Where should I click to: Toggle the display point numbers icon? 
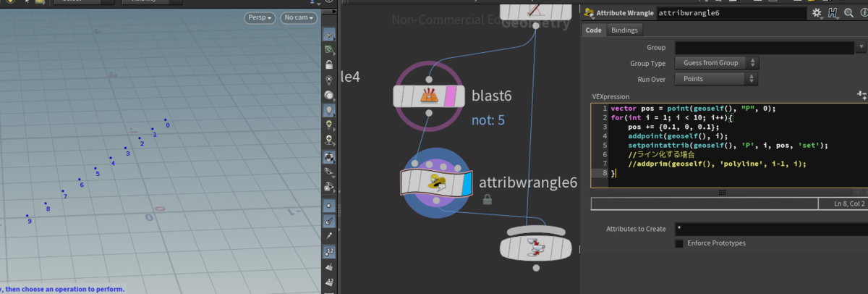(x=329, y=252)
